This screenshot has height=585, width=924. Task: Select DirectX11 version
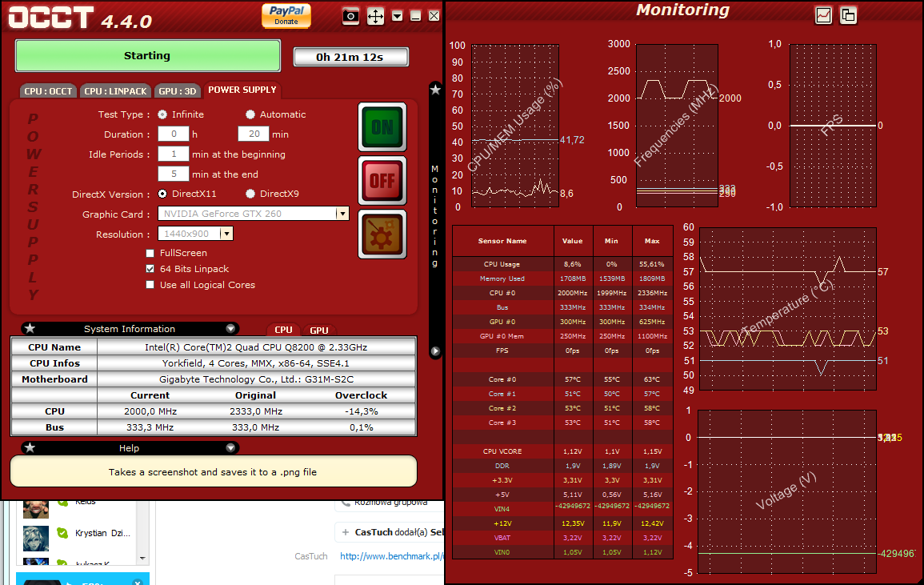click(162, 194)
